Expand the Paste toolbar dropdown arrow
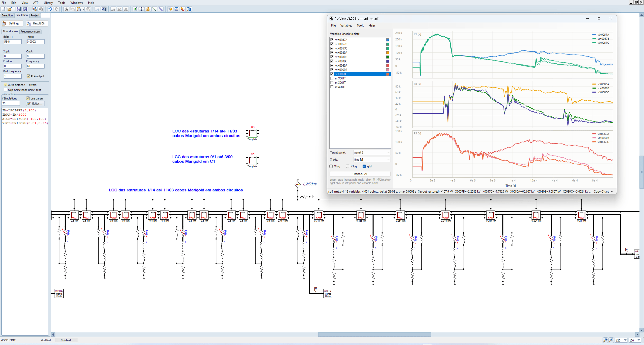The width and height of the screenshot is (644, 345). tap(83, 9)
